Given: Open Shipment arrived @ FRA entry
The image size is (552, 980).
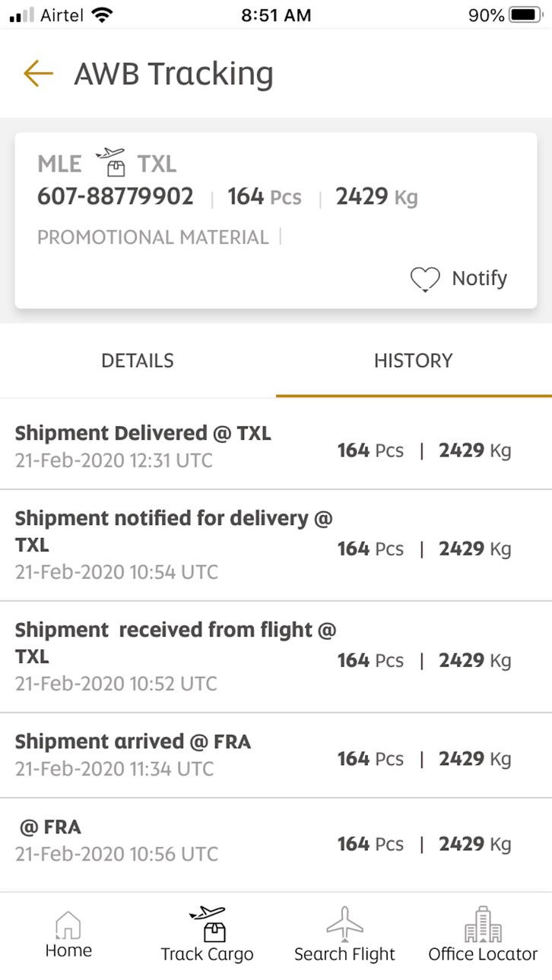Looking at the screenshot, I should coord(276,755).
